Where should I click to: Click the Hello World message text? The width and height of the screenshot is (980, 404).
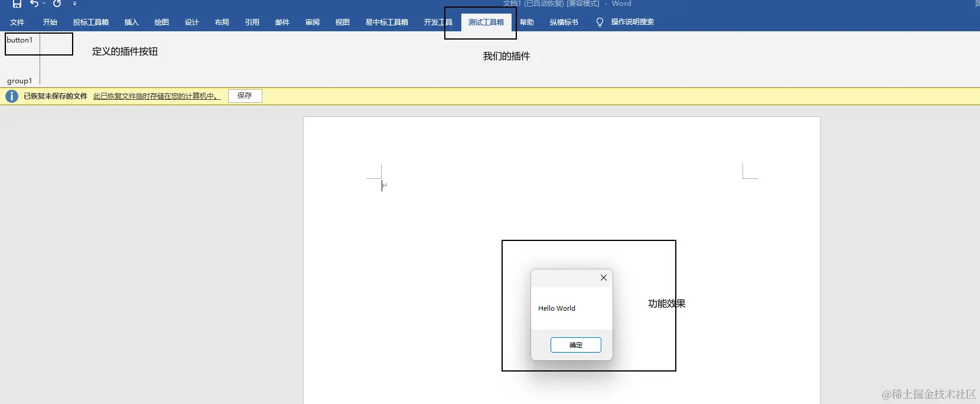(x=556, y=308)
